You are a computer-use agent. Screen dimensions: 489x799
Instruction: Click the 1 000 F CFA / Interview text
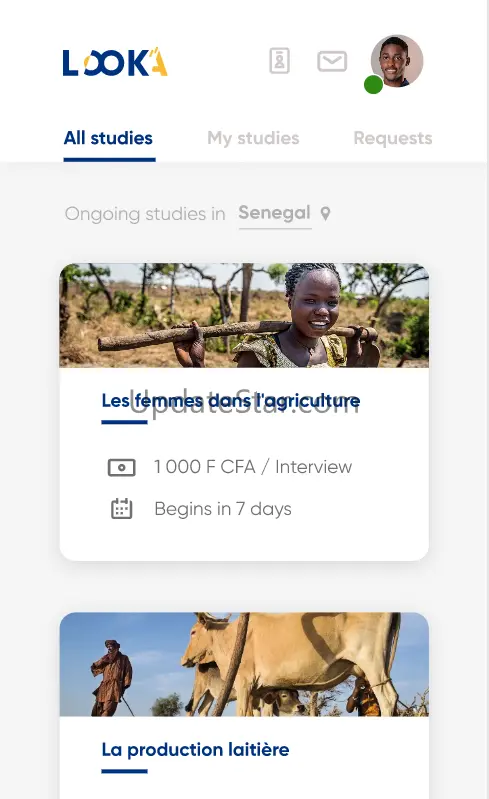[253, 467]
